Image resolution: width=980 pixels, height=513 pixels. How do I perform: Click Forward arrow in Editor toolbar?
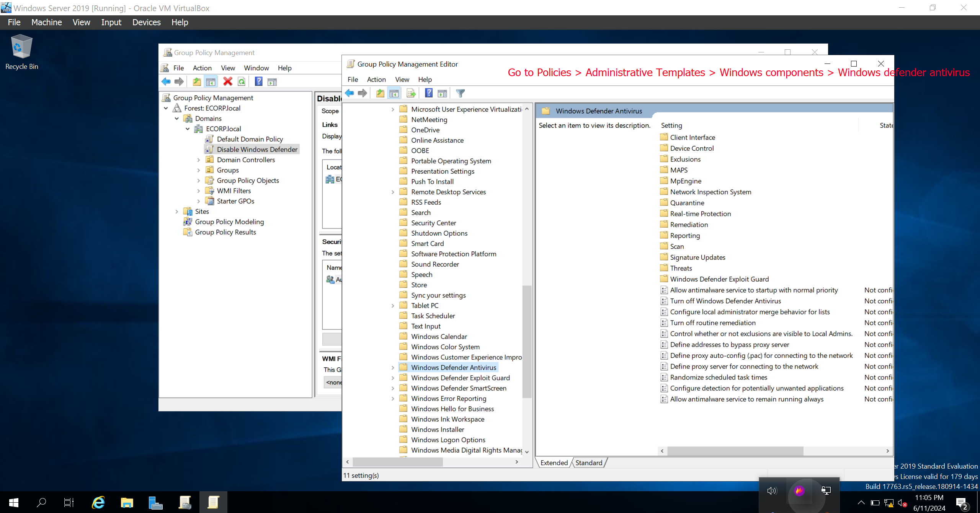(362, 93)
